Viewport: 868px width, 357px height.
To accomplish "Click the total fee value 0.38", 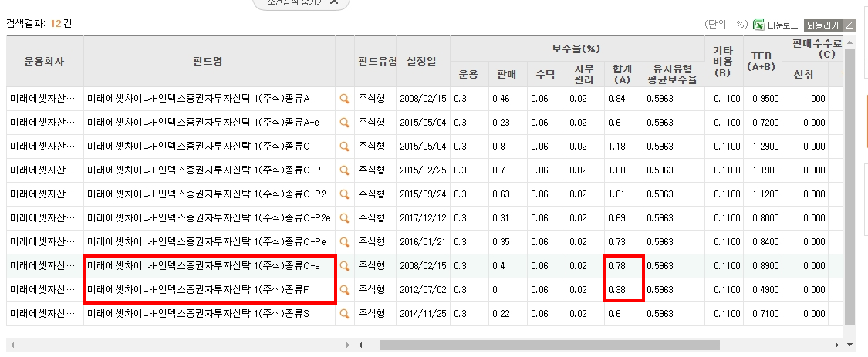I will (616, 290).
